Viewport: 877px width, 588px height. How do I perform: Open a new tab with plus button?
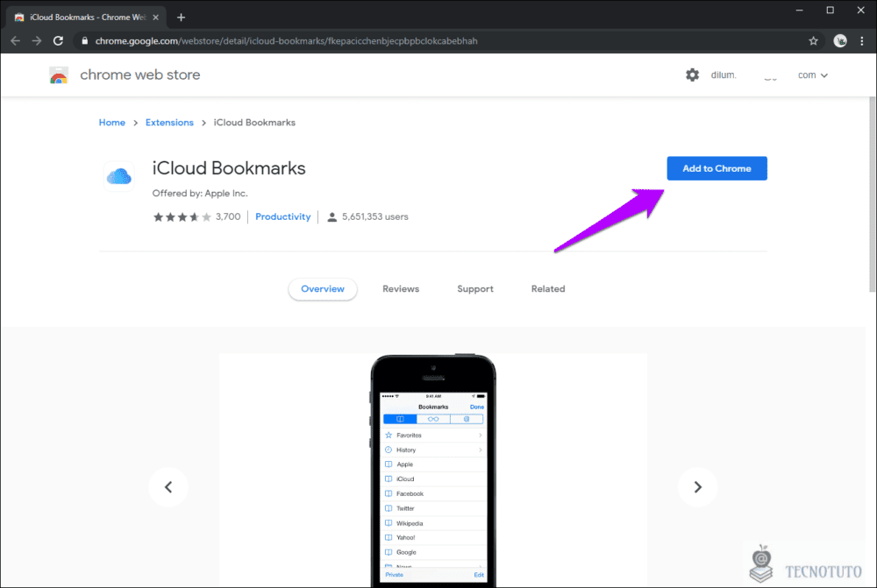pos(181,18)
